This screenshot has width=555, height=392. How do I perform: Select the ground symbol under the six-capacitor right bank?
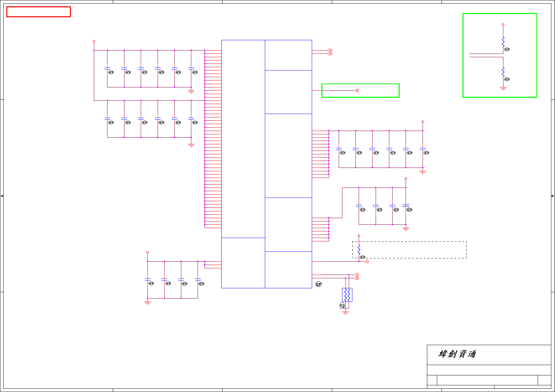423,172
